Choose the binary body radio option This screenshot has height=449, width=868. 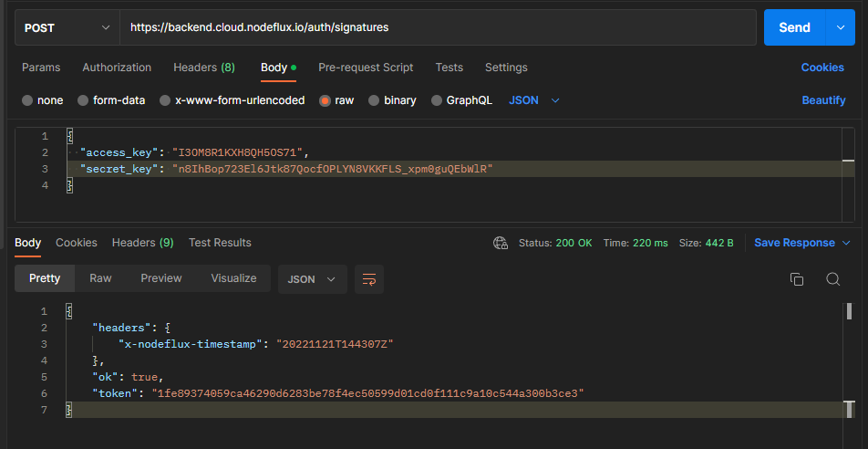[x=374, y=100]
